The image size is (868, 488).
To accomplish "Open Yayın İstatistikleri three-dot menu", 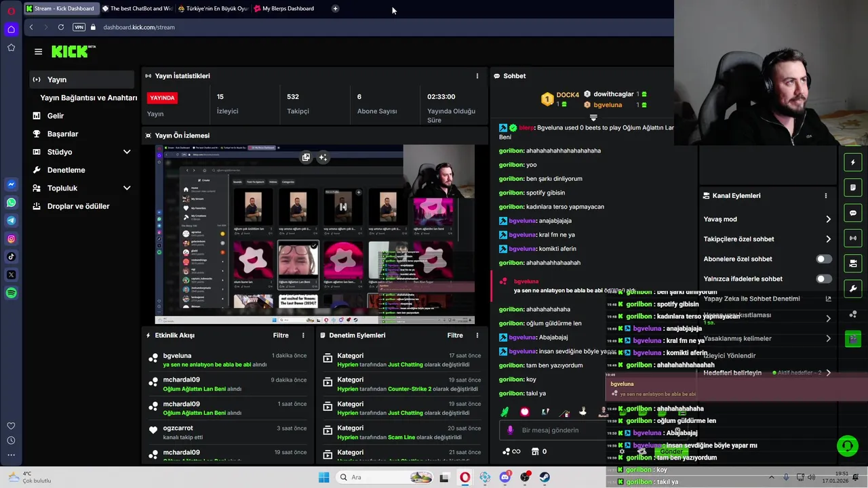I will pyautogui.click(x=477, y=76).
